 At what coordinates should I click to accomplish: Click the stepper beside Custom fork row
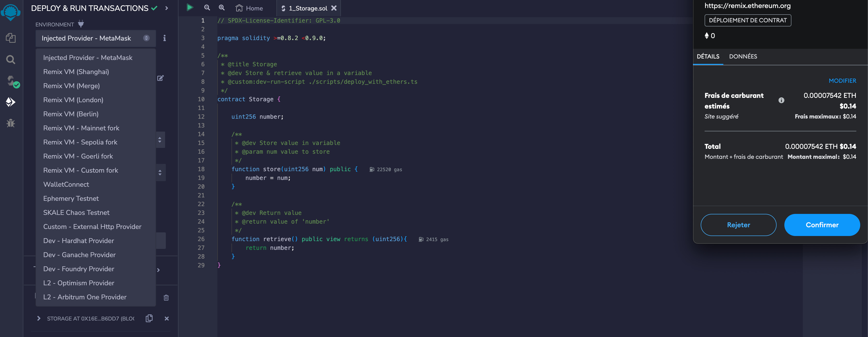160,173
